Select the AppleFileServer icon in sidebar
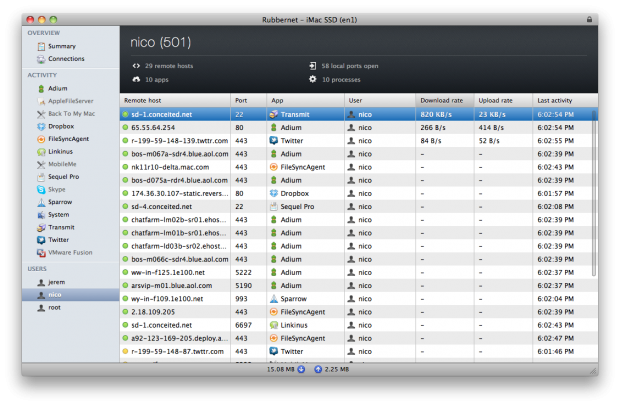 tap(41, 101)
